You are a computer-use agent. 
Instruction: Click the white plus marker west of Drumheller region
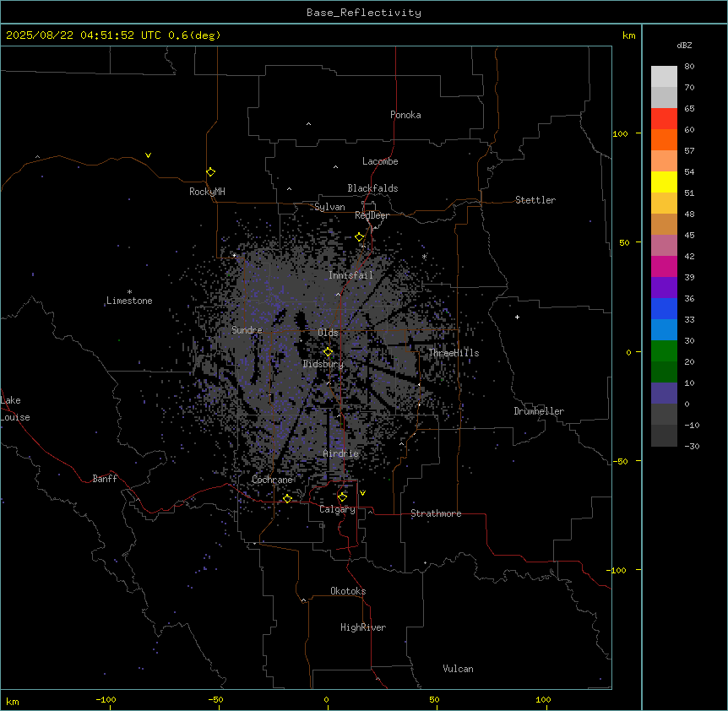517,317
